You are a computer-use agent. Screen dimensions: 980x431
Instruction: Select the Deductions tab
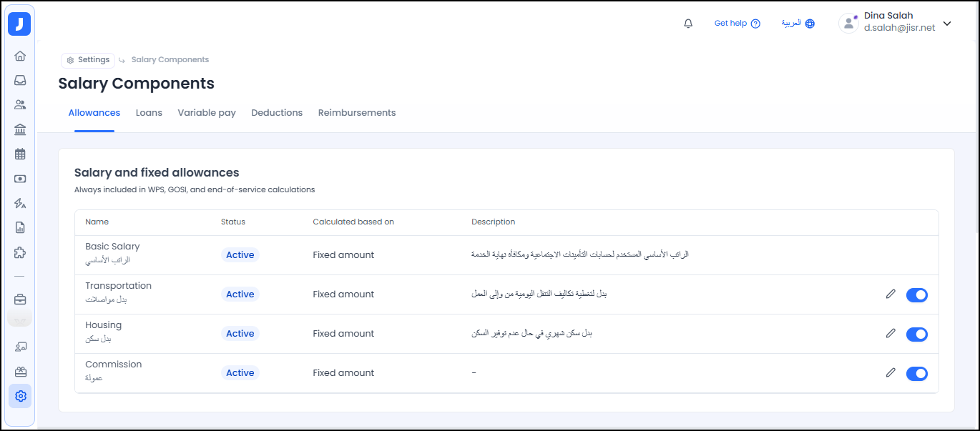(277, 113)
